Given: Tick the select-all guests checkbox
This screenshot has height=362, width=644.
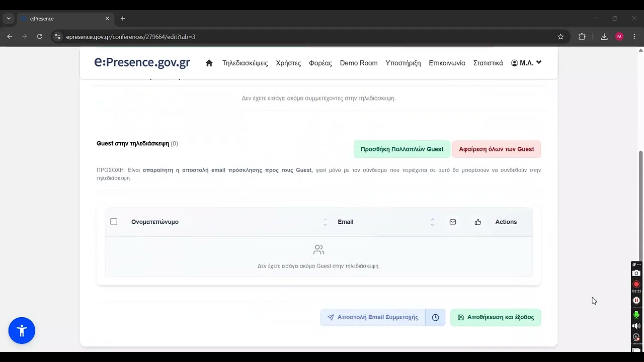Looking at the screenshot, I should click(114, 222).
